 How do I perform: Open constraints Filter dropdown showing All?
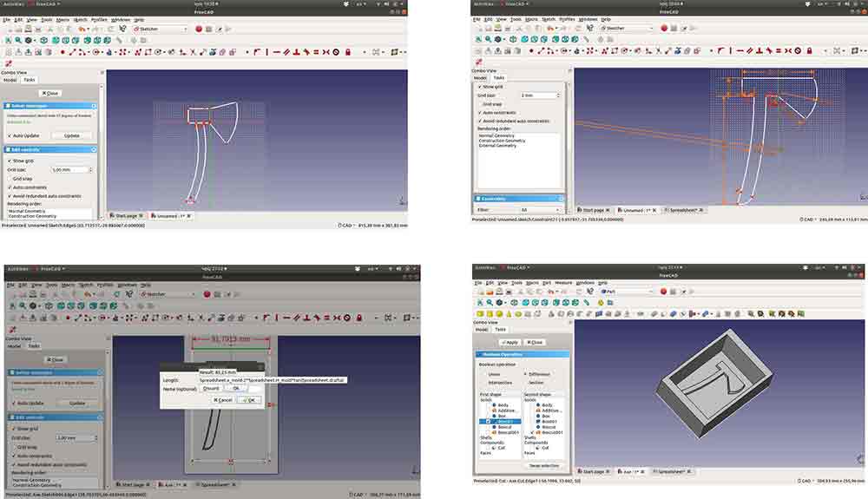[x=541, y=210]
